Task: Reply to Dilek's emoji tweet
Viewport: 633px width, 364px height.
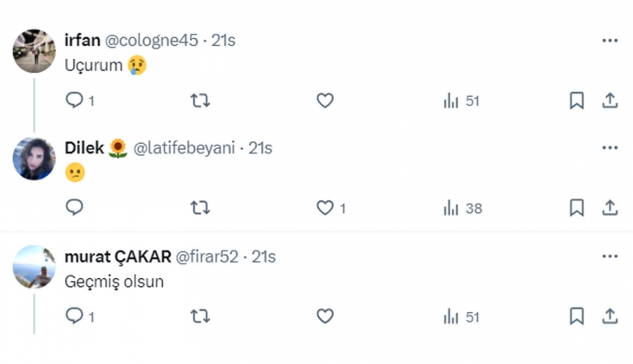Action: 75,208
